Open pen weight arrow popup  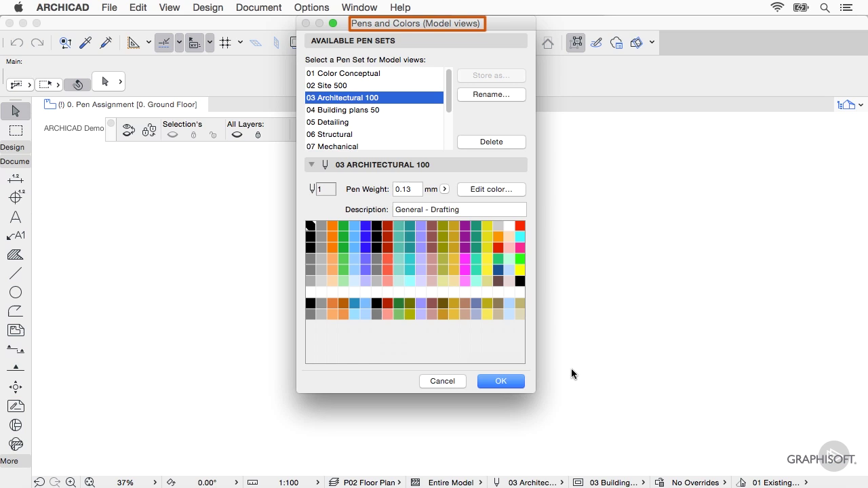[444, 189]
